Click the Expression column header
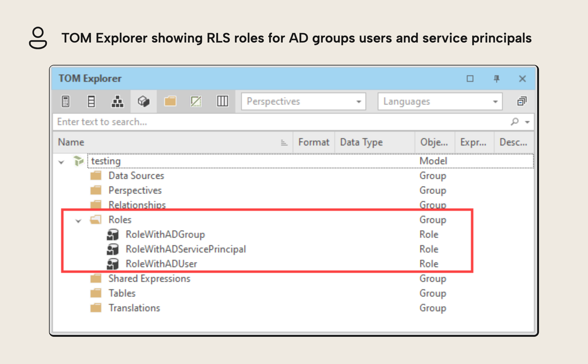Viewport: 588px width, 364px height. click(x=474, y=142)
